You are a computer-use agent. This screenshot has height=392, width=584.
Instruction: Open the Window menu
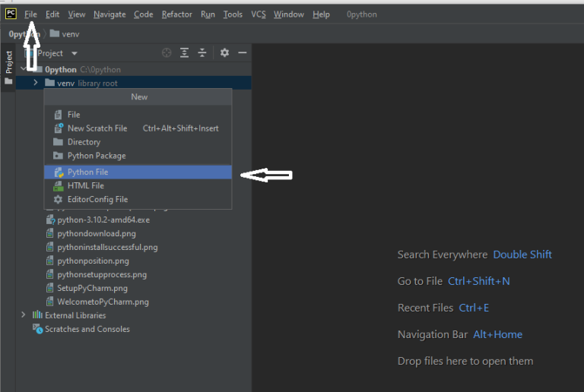point(289,14)
